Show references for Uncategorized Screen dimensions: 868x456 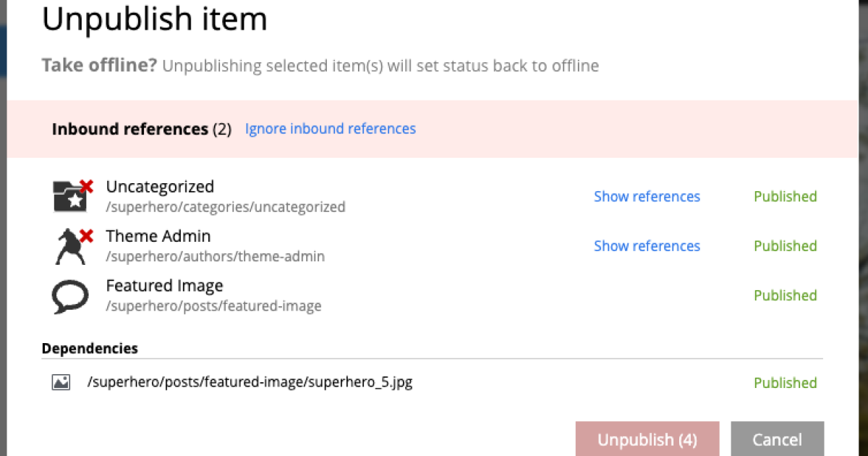click(x=647, y=197)
